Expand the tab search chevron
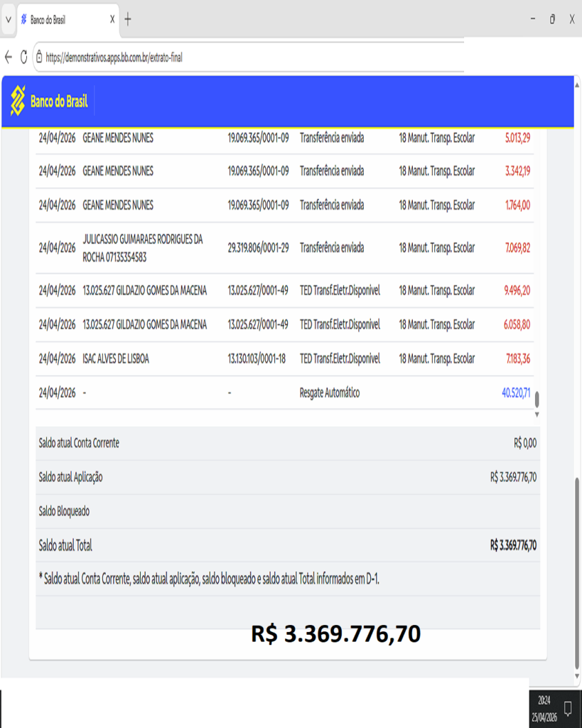The width and height of the screenshot is (582, 728). click(9, 20)
